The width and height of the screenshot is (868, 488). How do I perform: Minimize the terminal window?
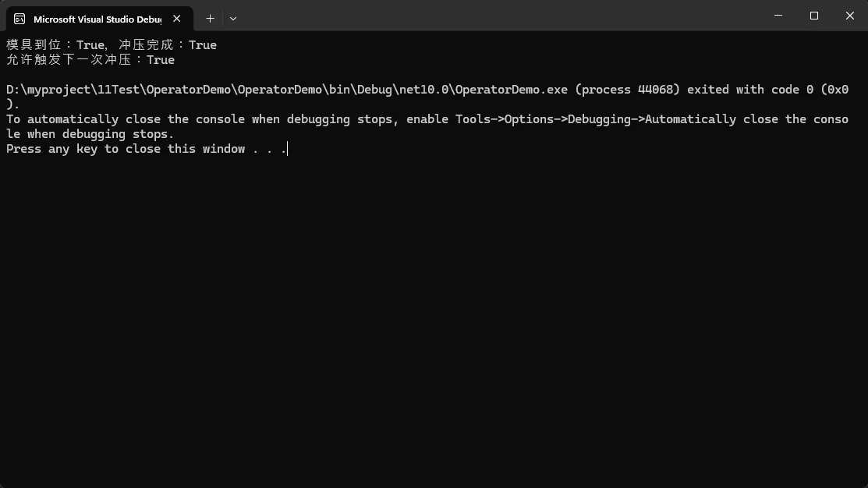tap(778, 16)
